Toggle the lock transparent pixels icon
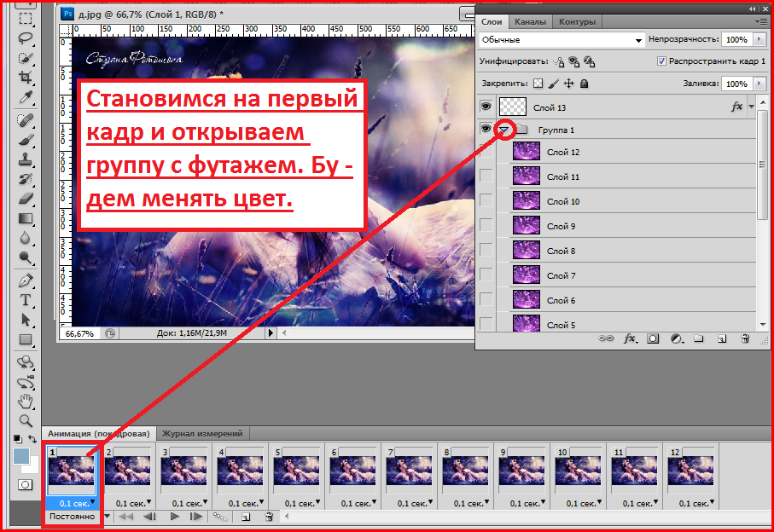 point(538,84)
